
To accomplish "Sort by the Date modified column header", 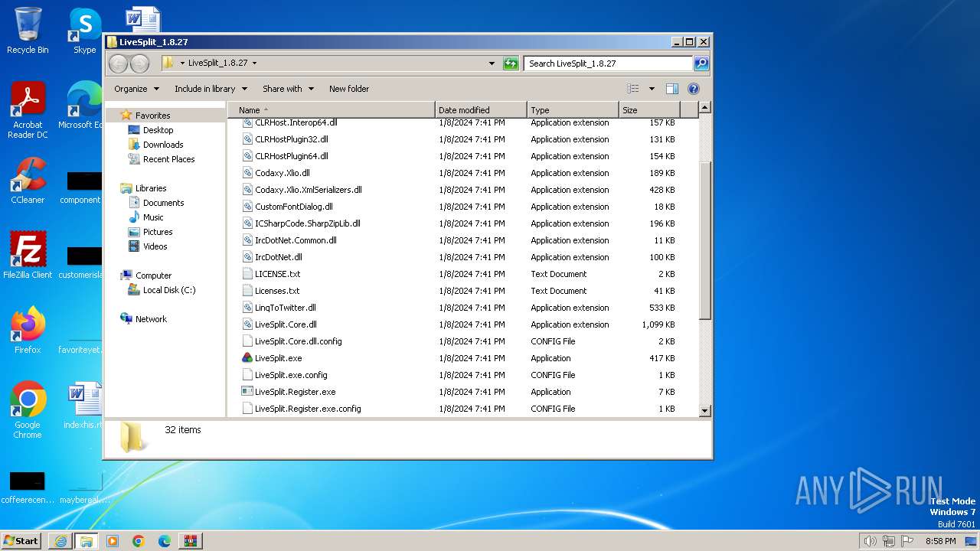I will [481, 110].
